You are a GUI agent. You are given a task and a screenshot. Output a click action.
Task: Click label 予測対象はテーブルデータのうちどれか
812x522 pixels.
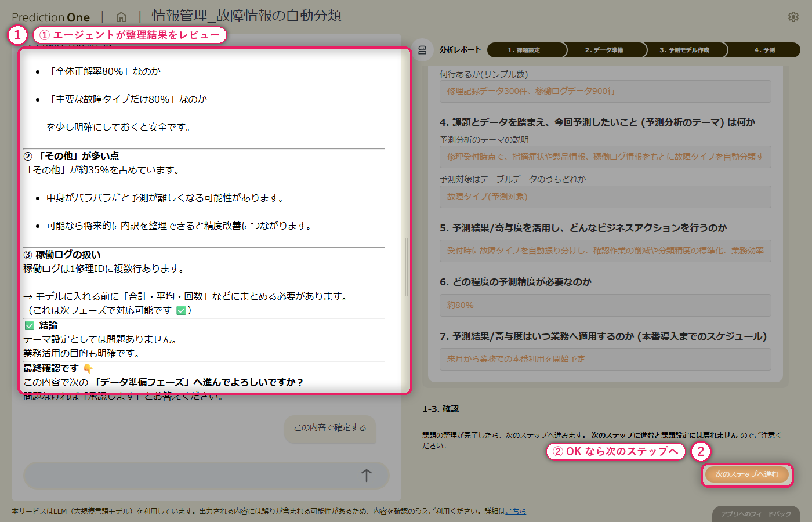(513, 179)
